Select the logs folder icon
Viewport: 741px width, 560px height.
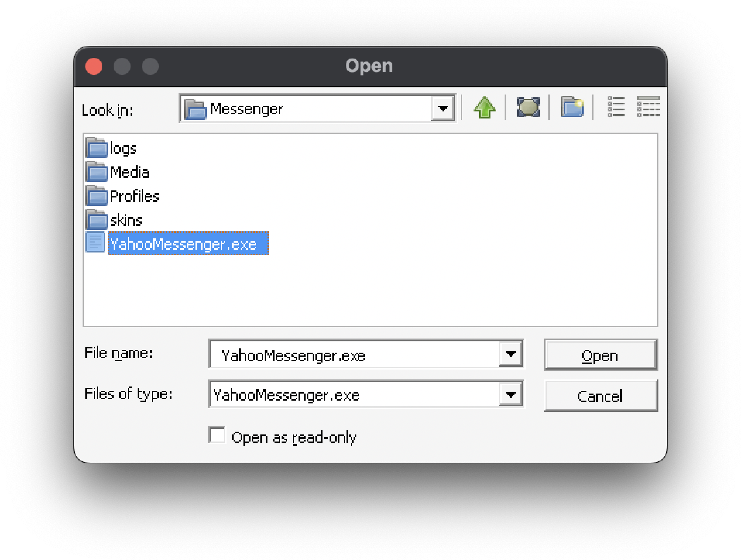pos(96,147)
